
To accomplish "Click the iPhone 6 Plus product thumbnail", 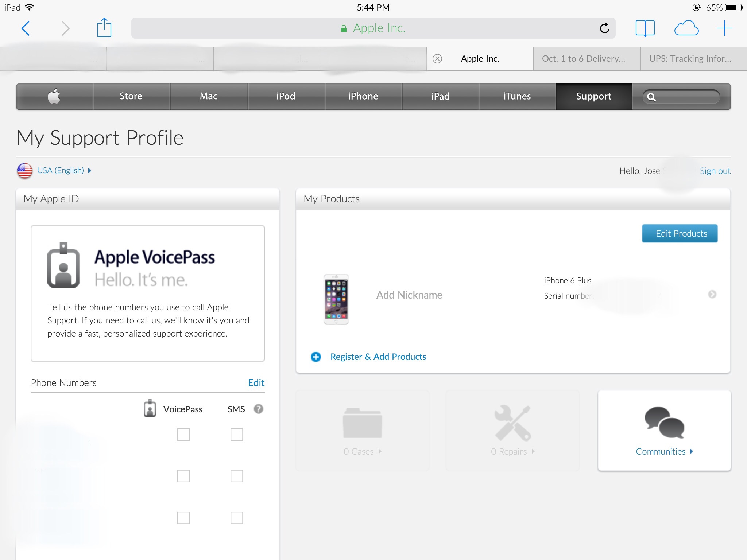I will [x=336, y=299].
